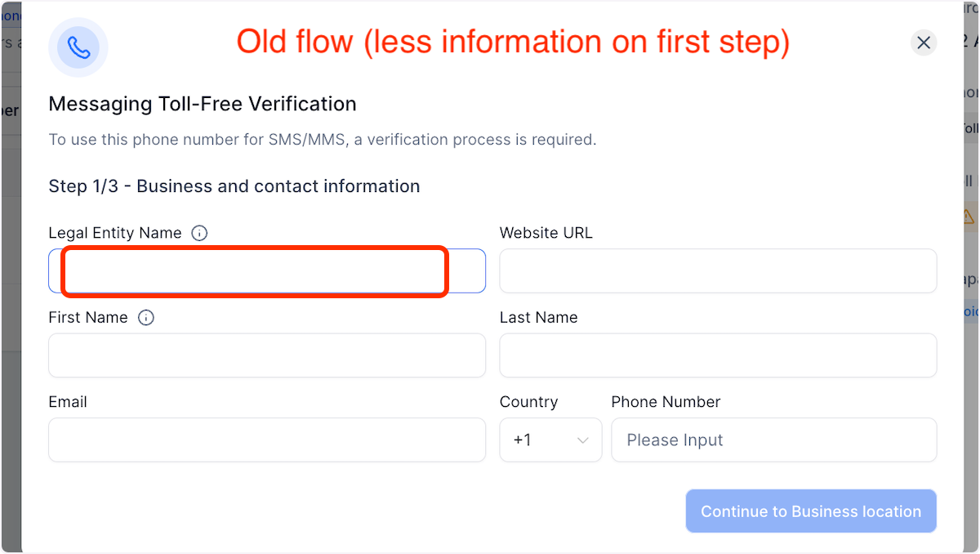The width and height of the screenshot is (980, 554).
Task: Click the Phone Number 'Please Input' field
Action: pyautogui.click(x=773, y=440)
